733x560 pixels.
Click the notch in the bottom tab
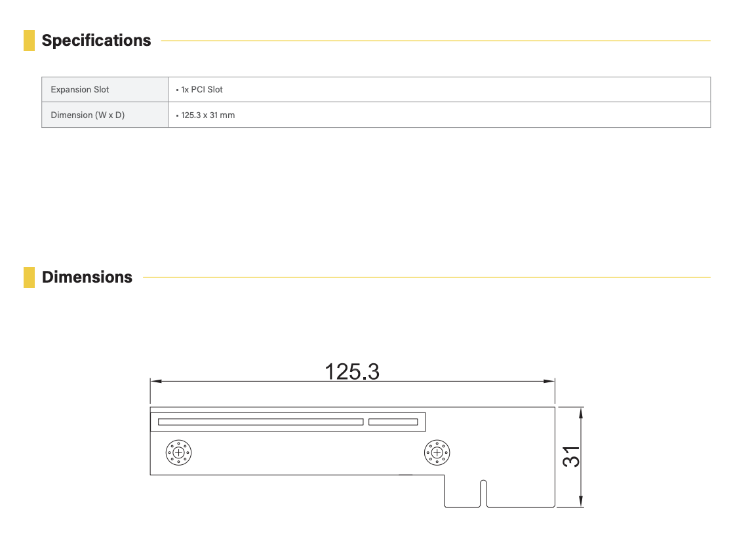click(483, 493)
